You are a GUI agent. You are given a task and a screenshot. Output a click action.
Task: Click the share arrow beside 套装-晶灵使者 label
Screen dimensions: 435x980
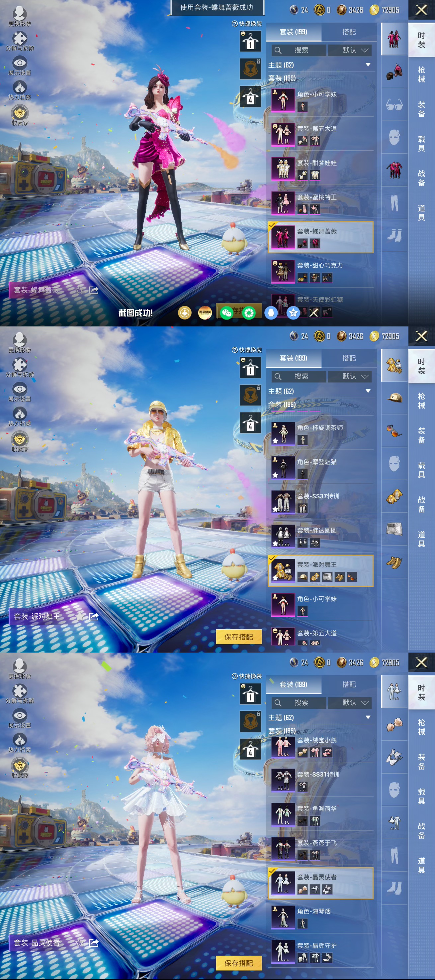point(93,943)
